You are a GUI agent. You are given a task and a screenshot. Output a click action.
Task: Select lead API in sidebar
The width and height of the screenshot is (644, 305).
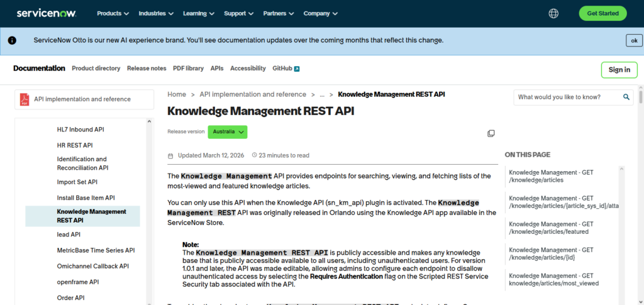[x=69, y=235]
